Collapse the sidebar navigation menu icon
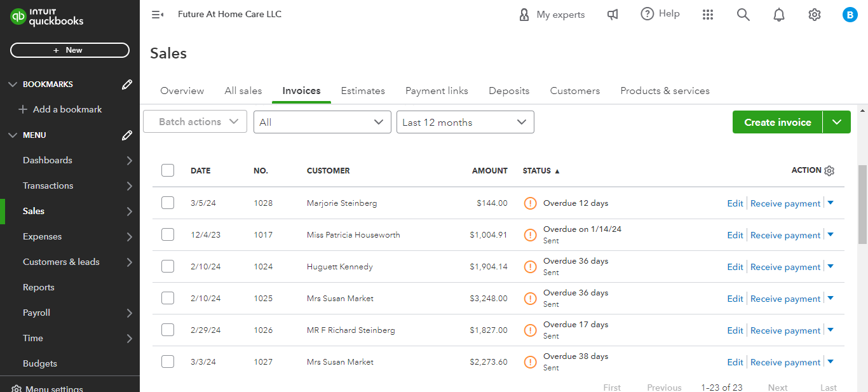 pyautogui.click(x=158, y=15)
